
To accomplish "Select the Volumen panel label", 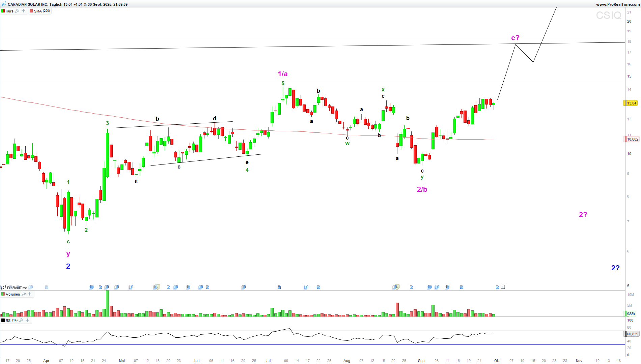I will (13, 294).
